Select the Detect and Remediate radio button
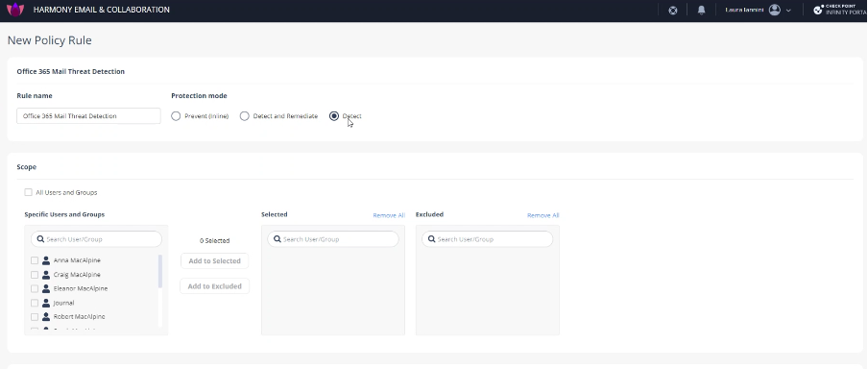The width and height of the screenshot is (868, 369). (x=244, y=116)
